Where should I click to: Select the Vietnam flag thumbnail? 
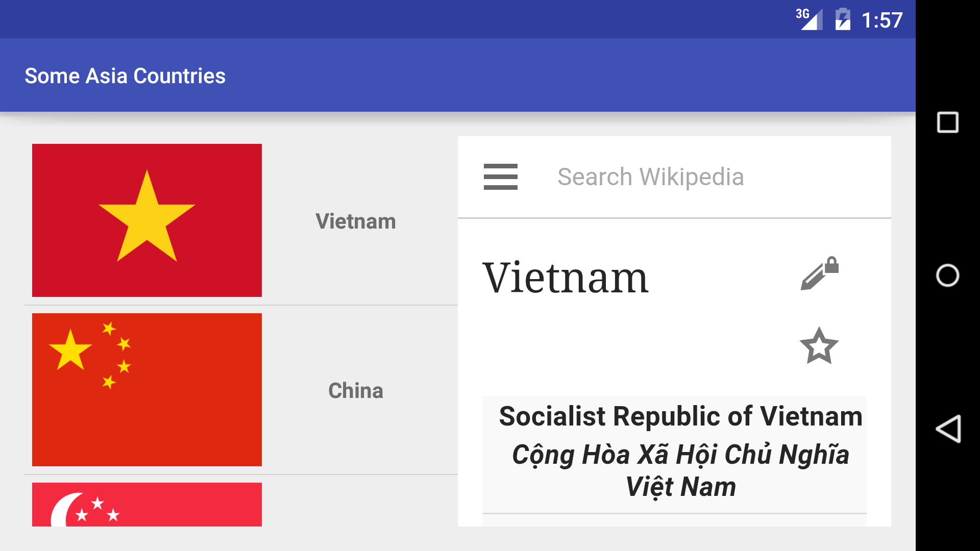coord(147,220)
